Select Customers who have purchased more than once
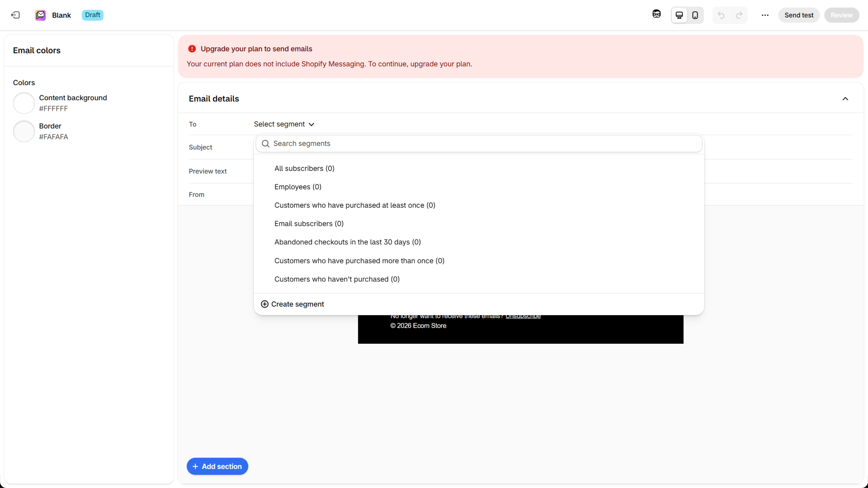This screenshot has height=488, width=868. pos(479,261)
